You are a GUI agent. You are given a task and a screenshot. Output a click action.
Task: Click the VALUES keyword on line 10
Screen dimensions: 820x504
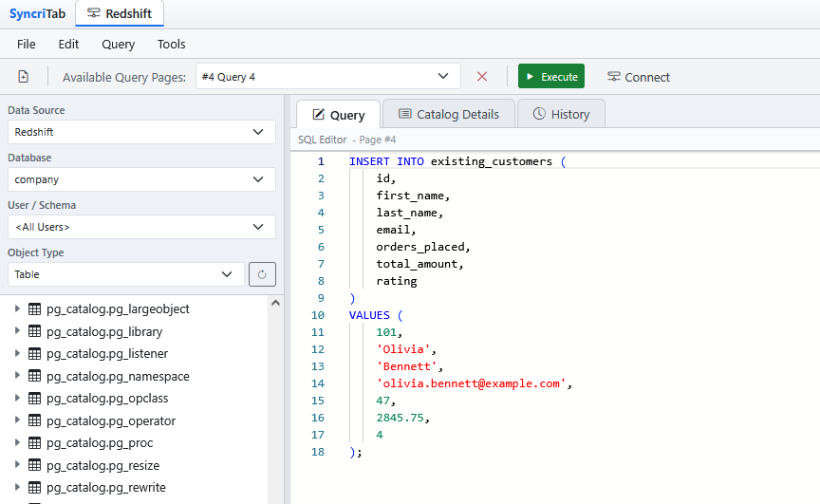point(369,315)
